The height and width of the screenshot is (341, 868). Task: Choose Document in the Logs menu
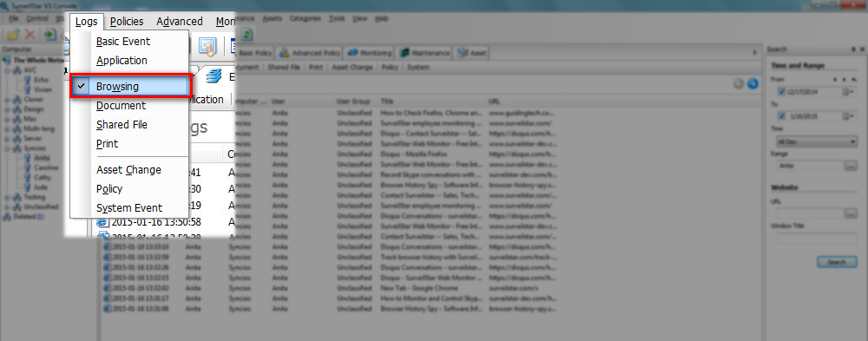[121, 106]
